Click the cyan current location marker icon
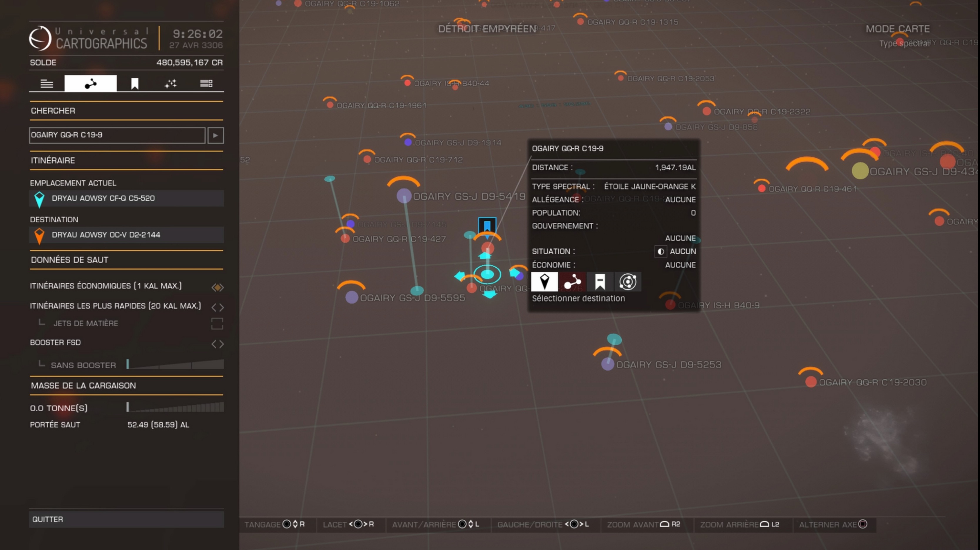Image resolution: width=980 pixels, height=550 pixels. tap(39, 199)
